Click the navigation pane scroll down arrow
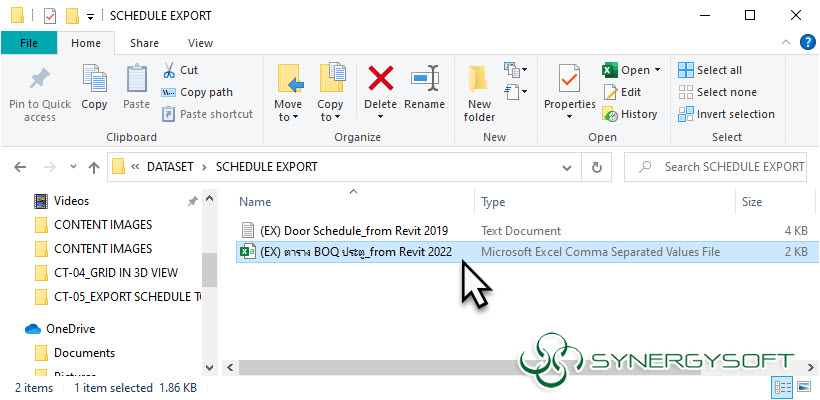This screenshot has width=820, height=400. (x=209, y=368)
